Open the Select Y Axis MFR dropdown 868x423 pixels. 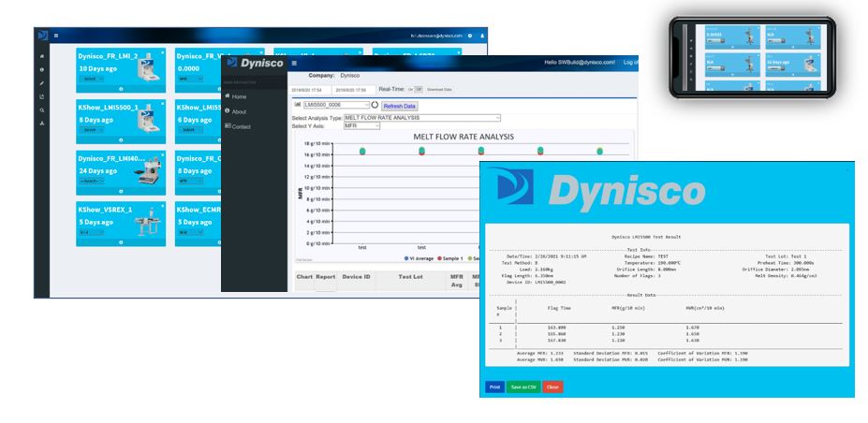tap(362, 126)
